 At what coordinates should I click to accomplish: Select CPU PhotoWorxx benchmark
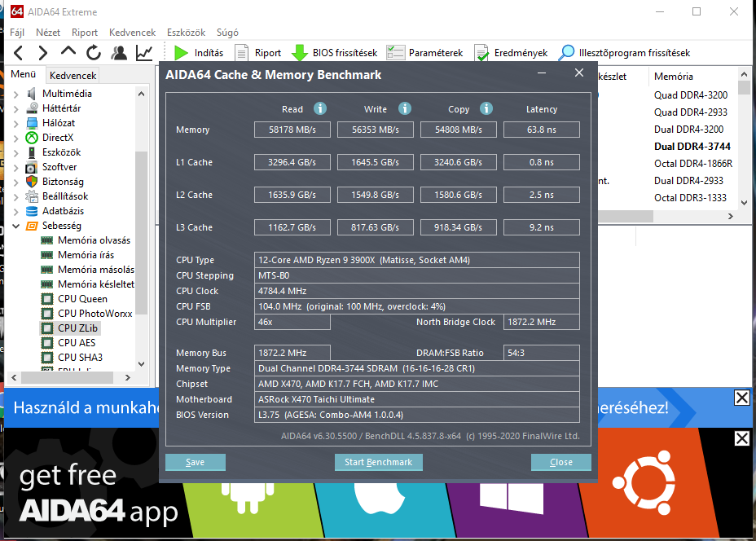tap(95, 314)
